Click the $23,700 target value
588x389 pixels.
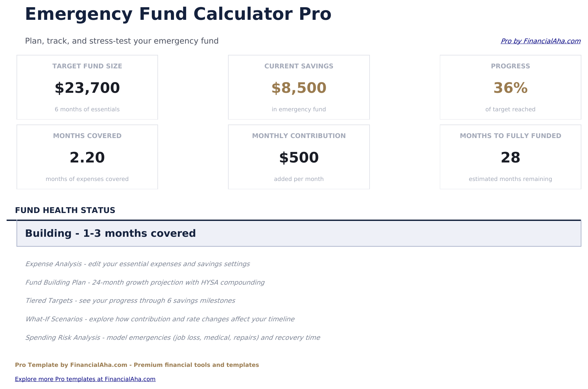click(87, 88)
